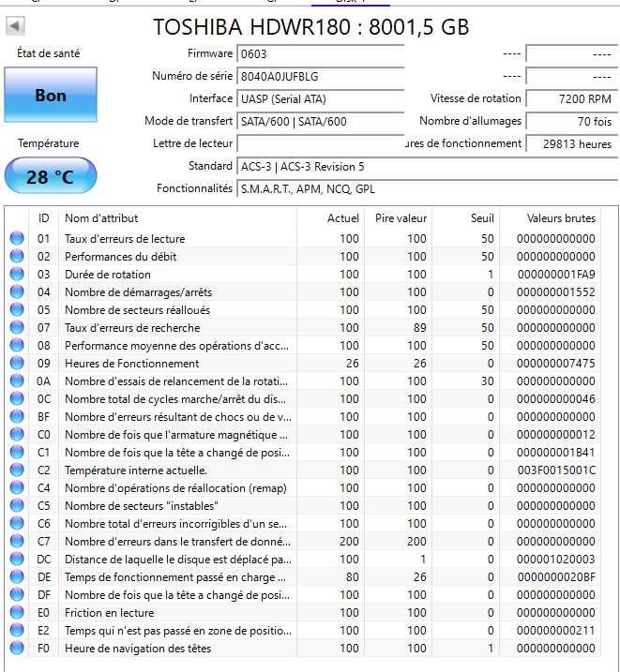Go to previous disk with back arrow

pyautogui.click(x=15, y=25)
